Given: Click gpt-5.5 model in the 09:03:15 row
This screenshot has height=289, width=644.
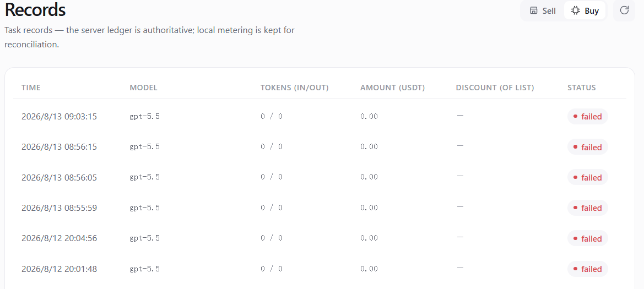Looking at the screenshot, I should coord(144,117).
